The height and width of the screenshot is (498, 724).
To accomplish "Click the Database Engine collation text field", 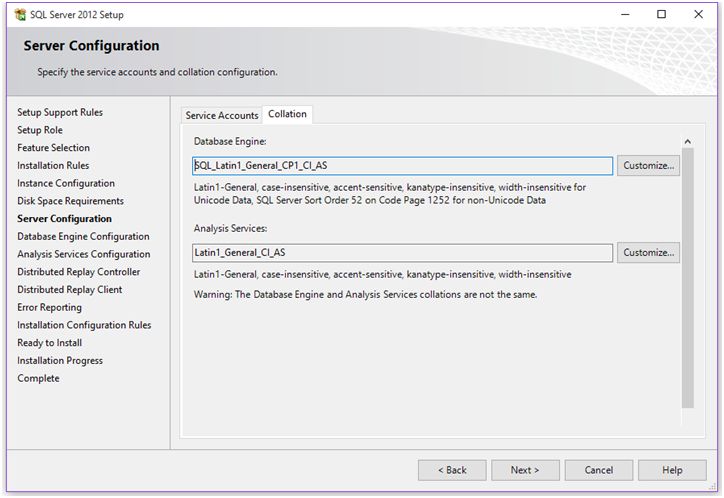I will 402,166.
